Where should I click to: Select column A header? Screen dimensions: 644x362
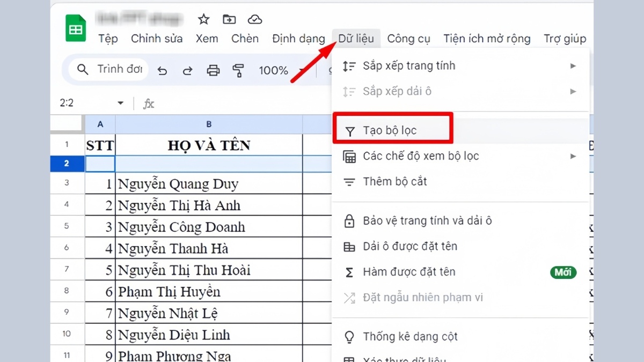click(100, 124)
